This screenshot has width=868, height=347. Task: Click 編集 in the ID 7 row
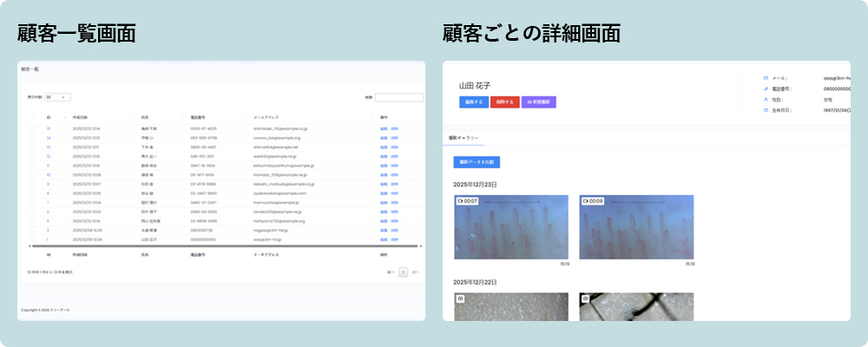pos(384,202)
